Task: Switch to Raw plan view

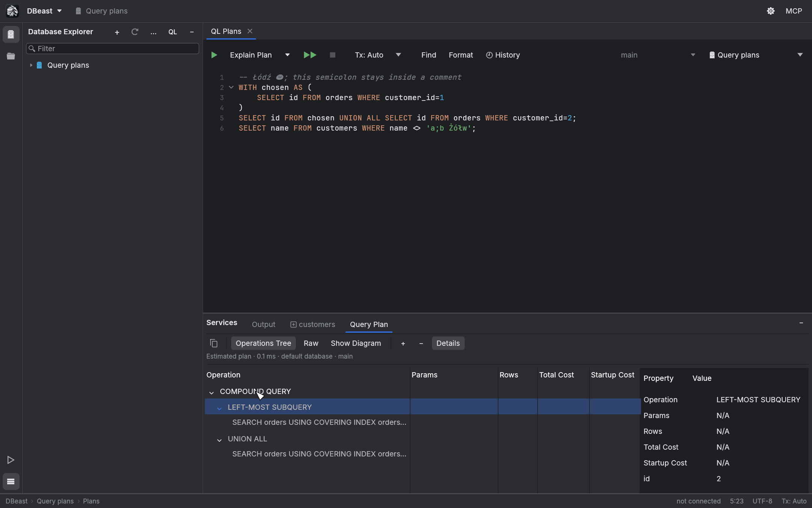Action: pos(311,343)
